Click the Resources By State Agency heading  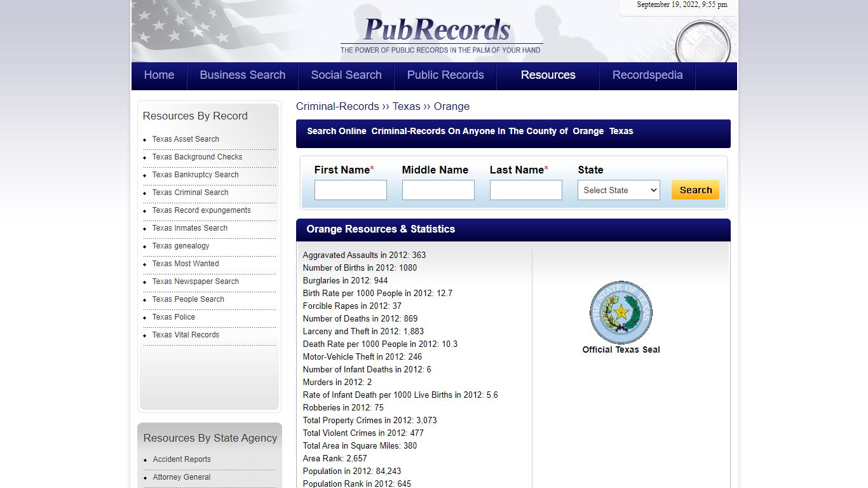(210, 438)
